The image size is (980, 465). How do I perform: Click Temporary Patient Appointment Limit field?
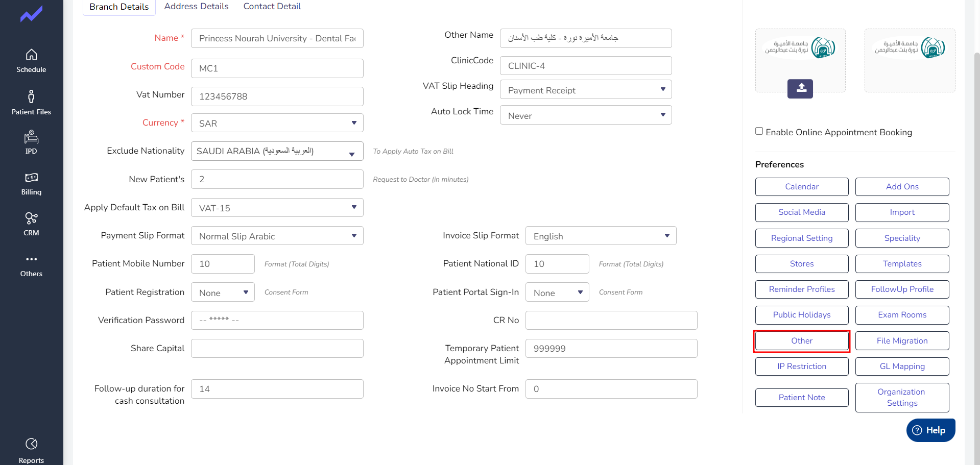611,349
